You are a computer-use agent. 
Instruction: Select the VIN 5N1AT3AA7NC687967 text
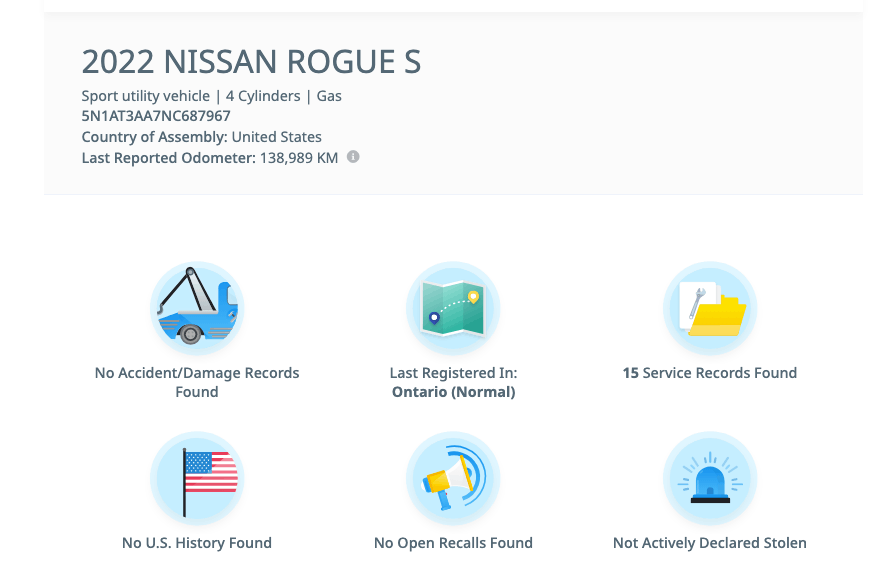pos(156,116)
